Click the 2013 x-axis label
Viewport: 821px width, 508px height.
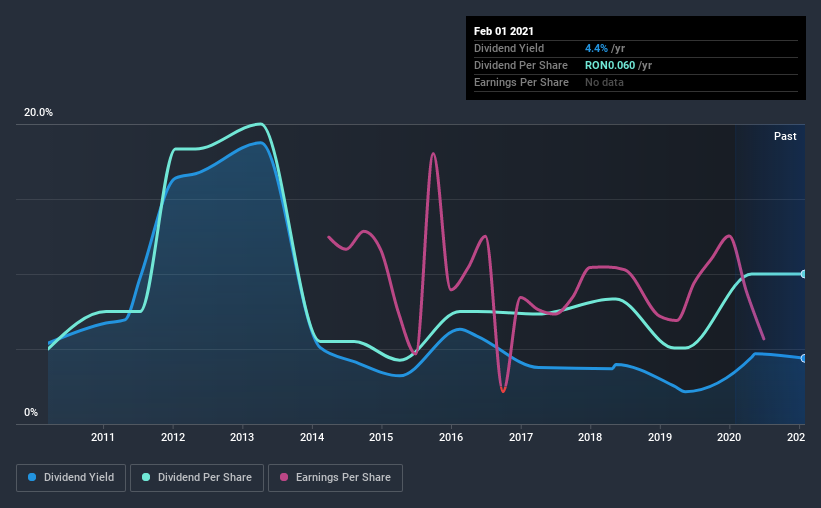click(242, 437)
